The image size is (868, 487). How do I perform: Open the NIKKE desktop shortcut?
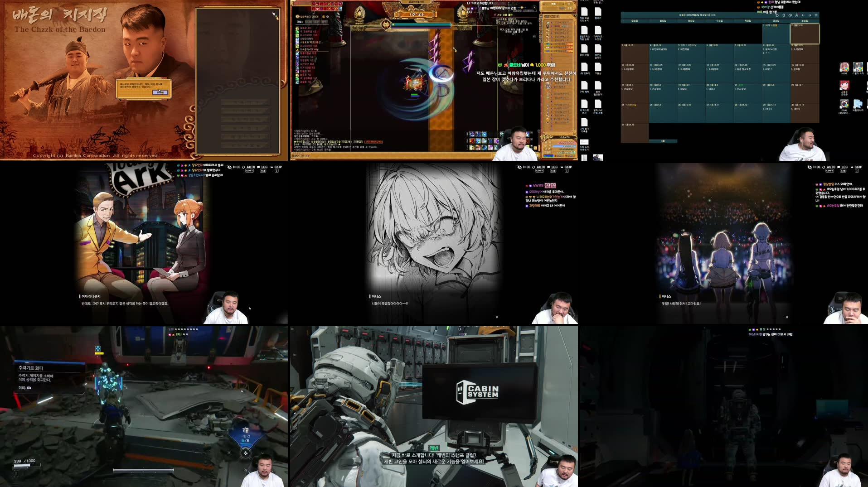pos(844,68)
